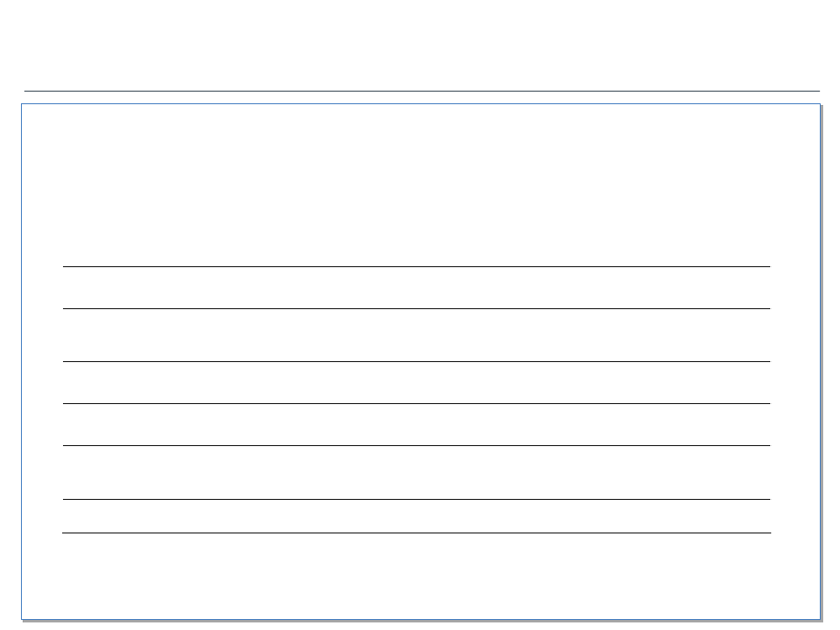This screenshot has width=840, height=630.
Task: Click the sixth black horizontal line
Action: [x=417, y=499]
